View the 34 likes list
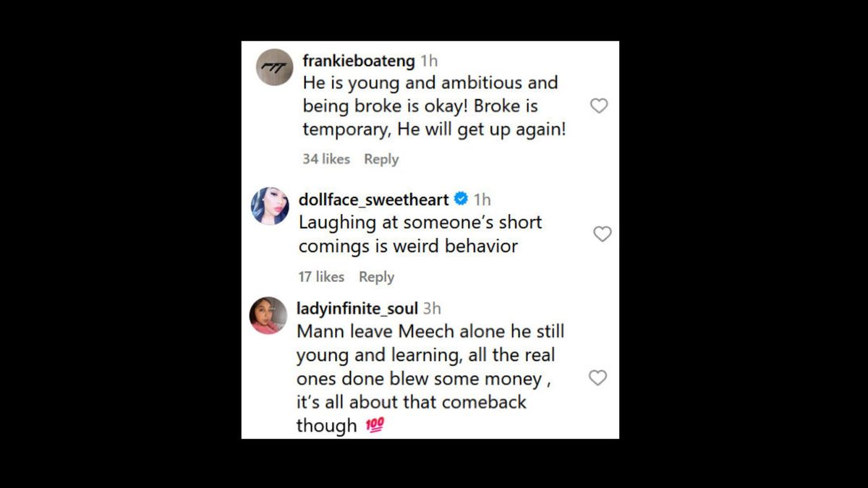The height and width of the screenshot is (488, 868). 325,159
